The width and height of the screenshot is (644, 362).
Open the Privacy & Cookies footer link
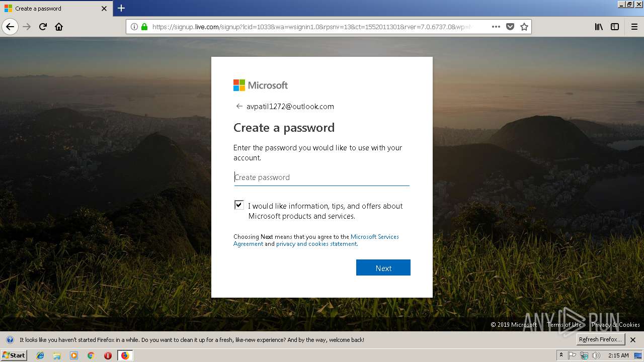[x=616, y=325]
